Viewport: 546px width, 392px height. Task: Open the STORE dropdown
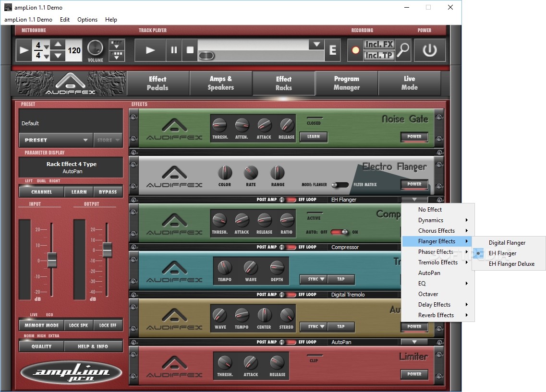point(108,140)
